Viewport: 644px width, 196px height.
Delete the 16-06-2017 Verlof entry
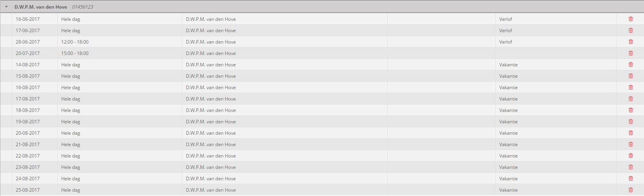631,19
